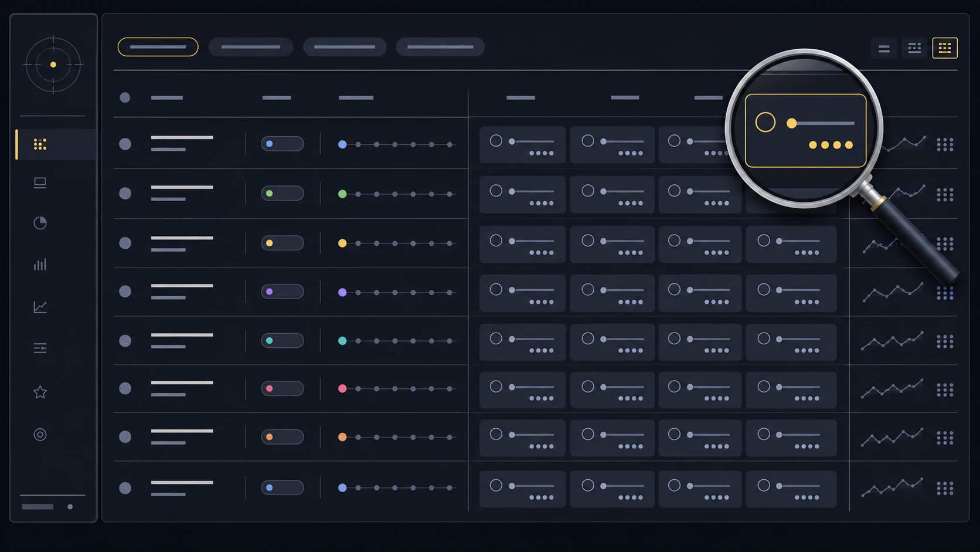Click the crosshair target logo
Image resolution: width=980 pixels, height=552 pixels.
click(x=53, y=65)
